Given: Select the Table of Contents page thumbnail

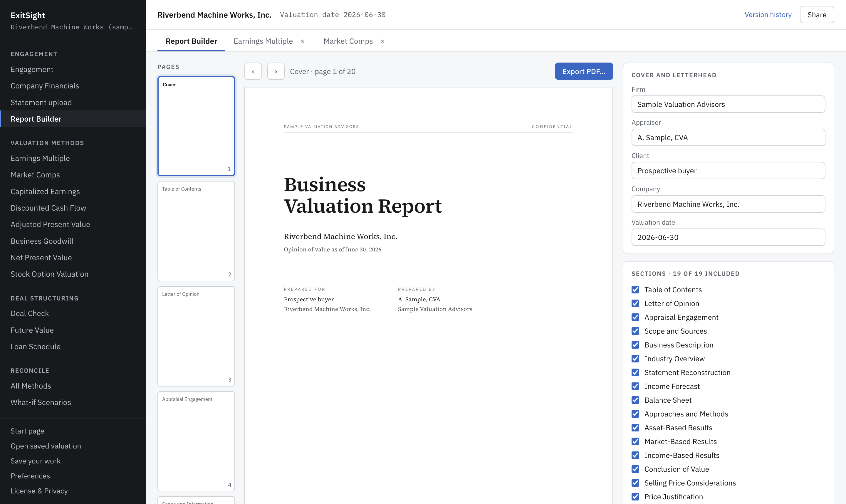Looking at the screenshot, I should (196, 231).
